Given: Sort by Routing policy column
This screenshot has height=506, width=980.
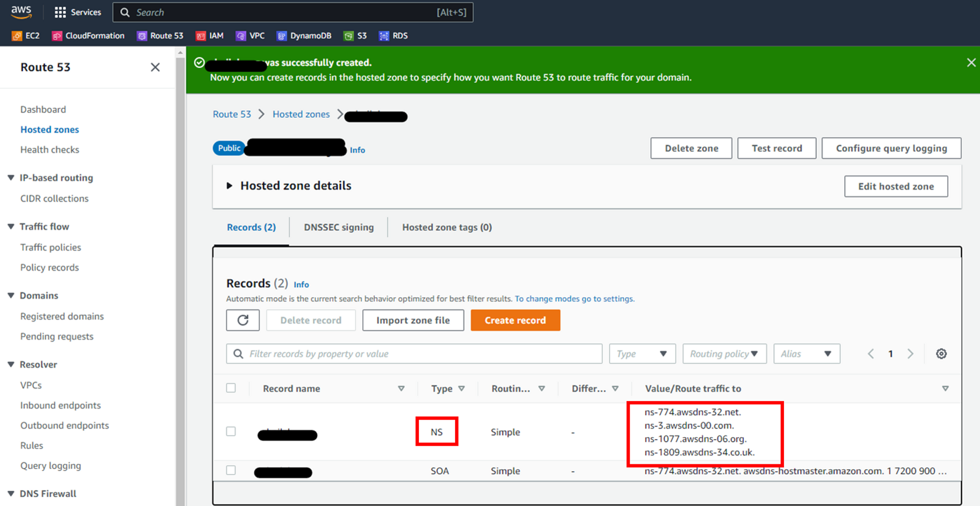Looking at the screenshot, I should click(541, 388).
